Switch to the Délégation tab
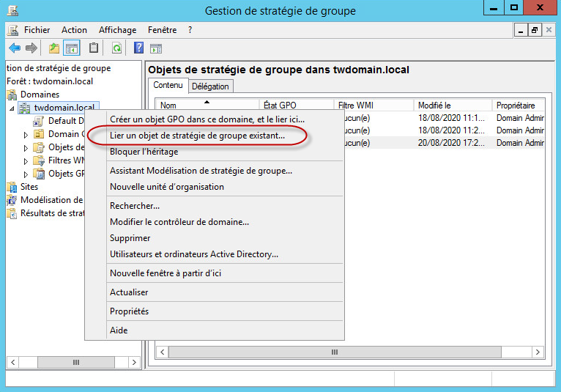 (x=210, y=86)
